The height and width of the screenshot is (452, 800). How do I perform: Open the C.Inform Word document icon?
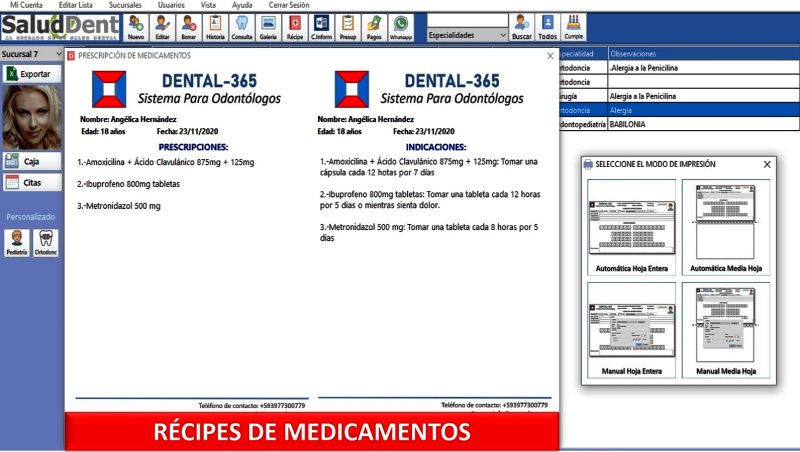(321, 28)
